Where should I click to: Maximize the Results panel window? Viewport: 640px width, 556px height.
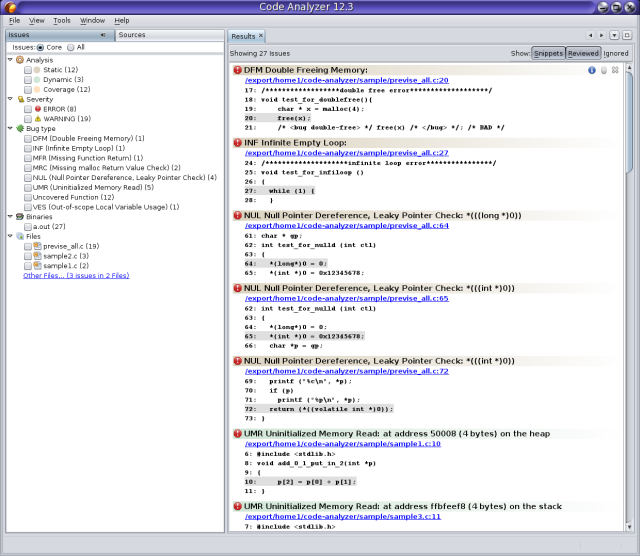click(x=627, y=36)
